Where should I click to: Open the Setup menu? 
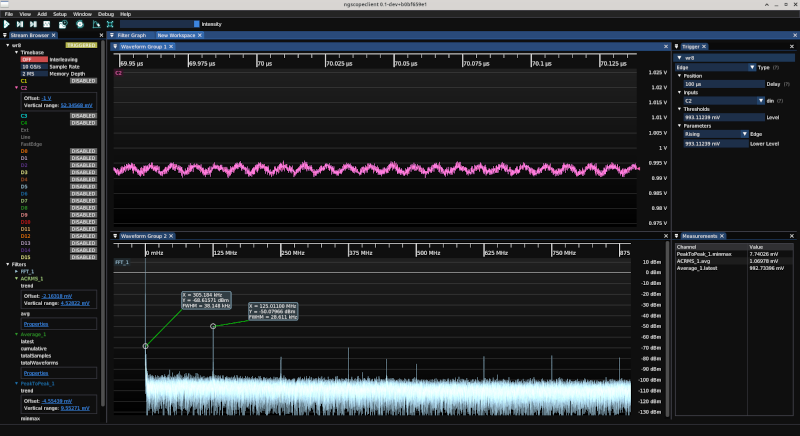pyautogui.click(x=60, y=14)
